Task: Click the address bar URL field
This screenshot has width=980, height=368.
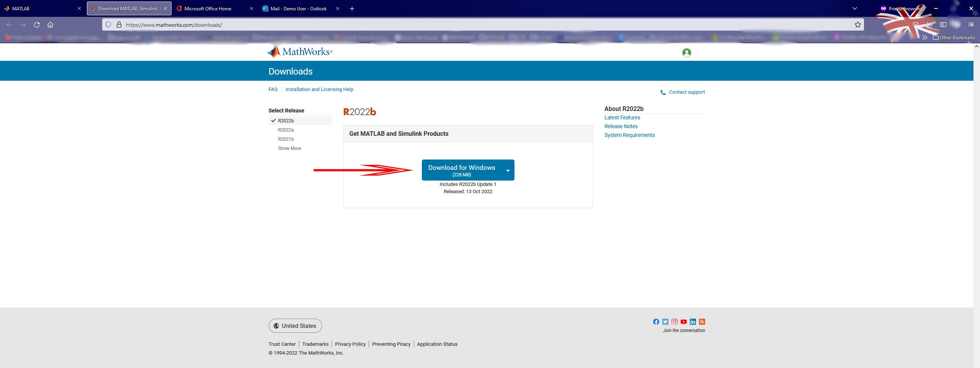Action: point(459,25)
